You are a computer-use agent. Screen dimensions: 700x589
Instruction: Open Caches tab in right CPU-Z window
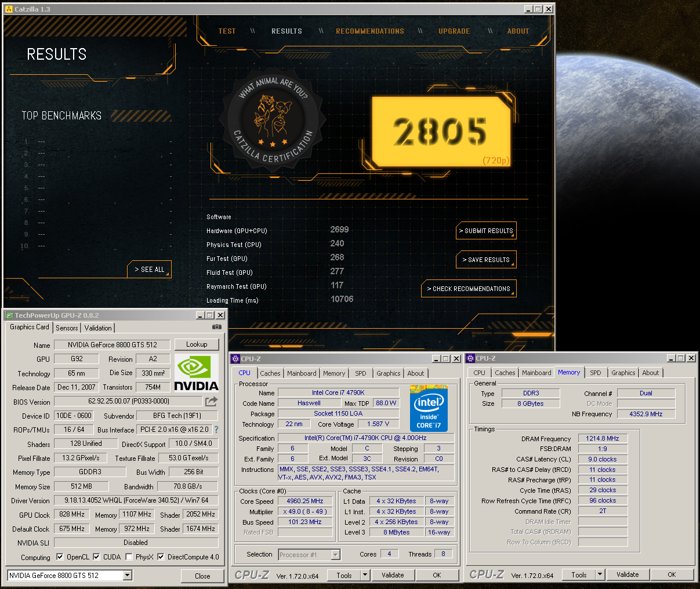[x=505, y=373]
